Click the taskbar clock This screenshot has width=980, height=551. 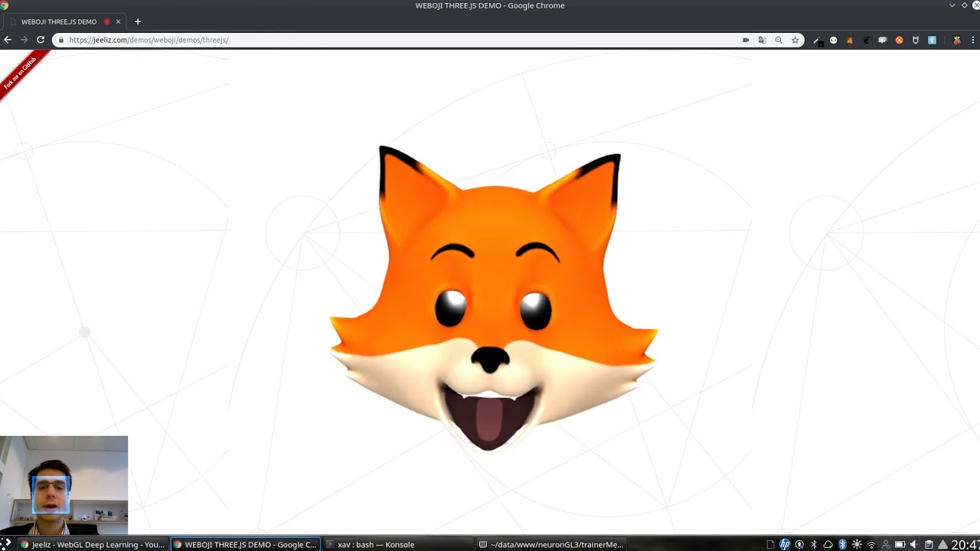click(965, 544)
